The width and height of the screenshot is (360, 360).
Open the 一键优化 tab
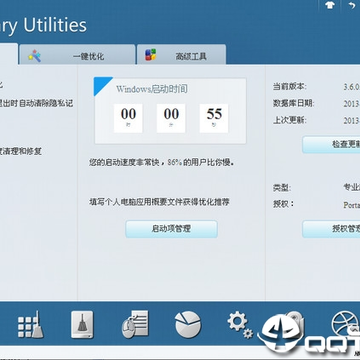pyautogui.click(x=77, y=54)
